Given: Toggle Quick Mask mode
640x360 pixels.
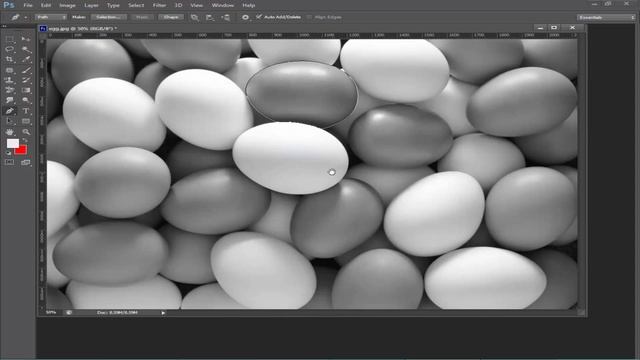Looking at the screenshot, I should (9, 162).
